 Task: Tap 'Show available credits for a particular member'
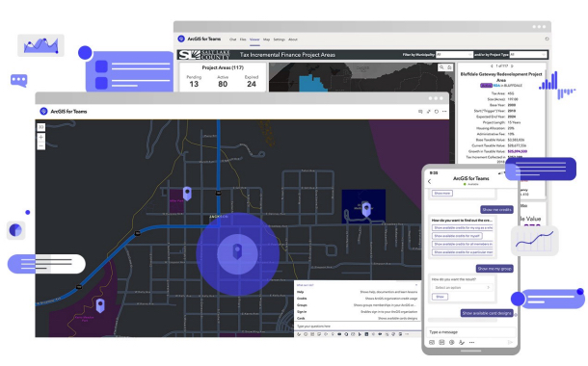[463, 252]
